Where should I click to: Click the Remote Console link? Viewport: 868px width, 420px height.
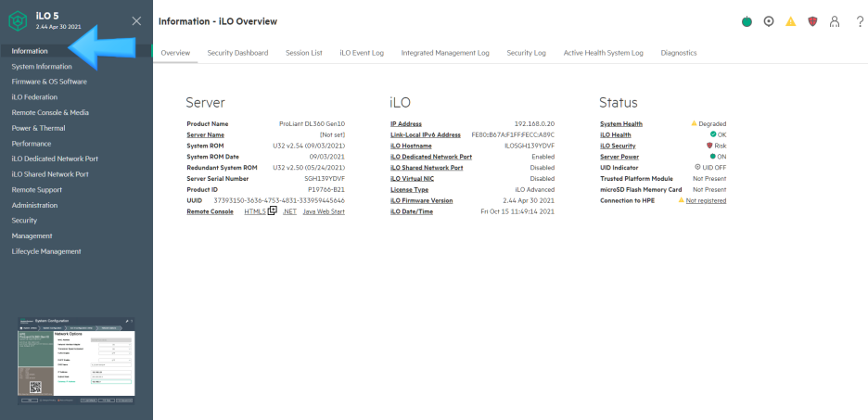[x=210, y=211]
